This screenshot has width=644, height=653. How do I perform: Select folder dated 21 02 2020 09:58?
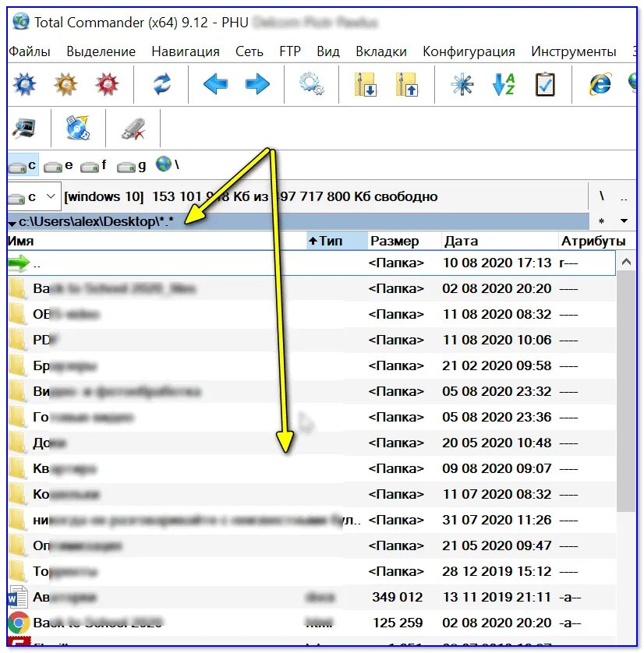coord(311,365)
